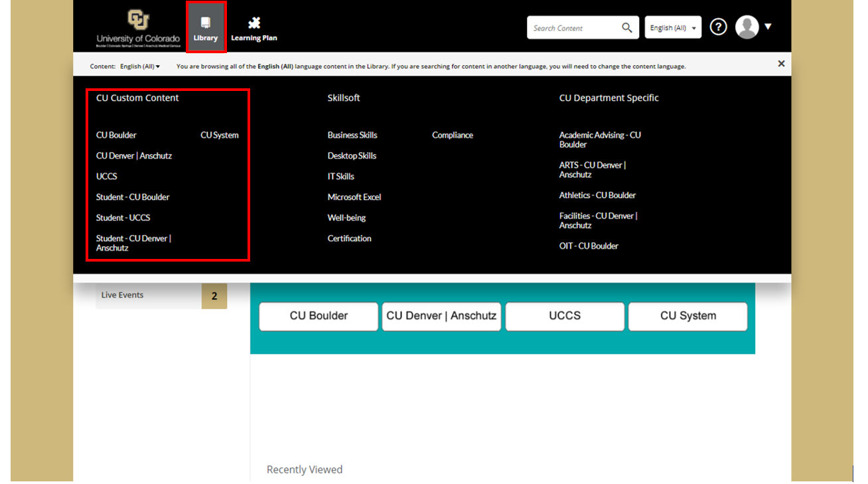Select Athletics - CU Boulder
Viewport: 868px width, 484px height.
pos(597,195)
